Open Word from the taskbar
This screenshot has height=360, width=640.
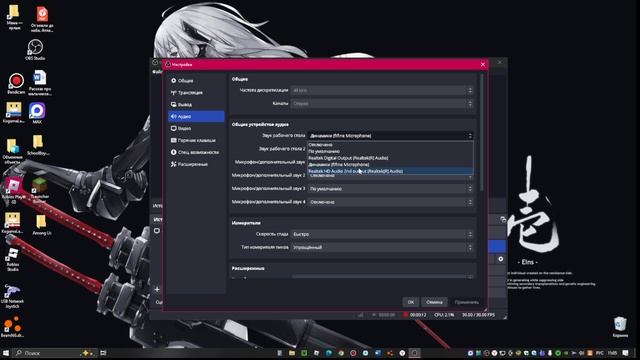[378, 353]
